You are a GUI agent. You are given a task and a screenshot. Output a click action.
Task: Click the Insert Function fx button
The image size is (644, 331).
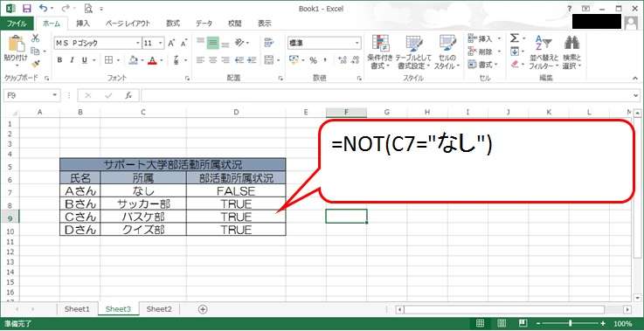pos(128,95)
